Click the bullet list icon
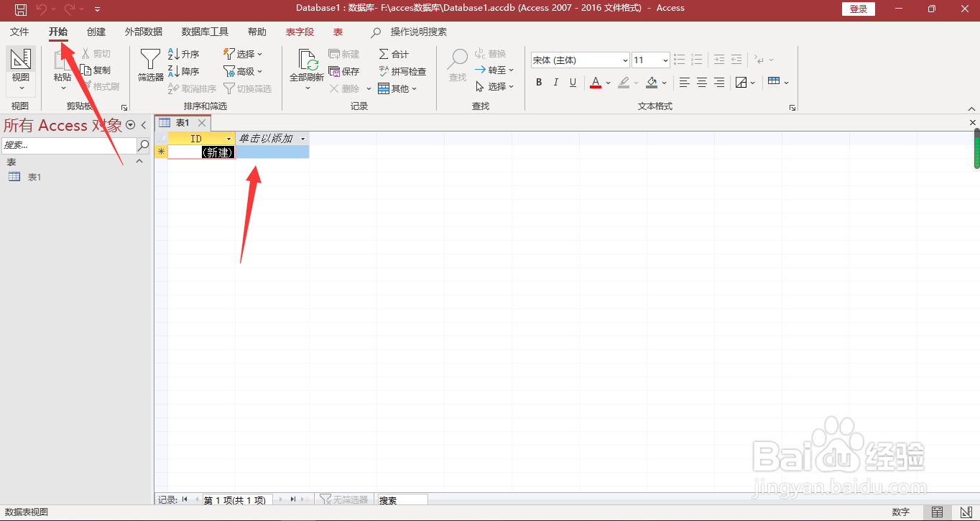Screen dimensions: 980x521 [680, 60]
